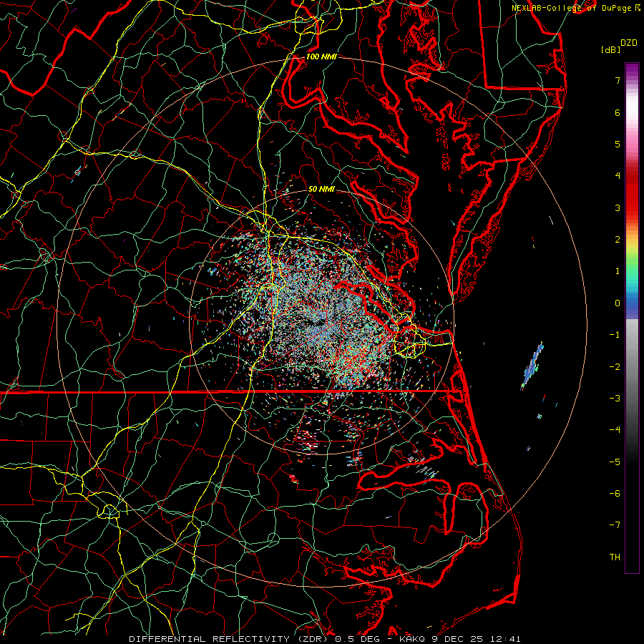Click the [dB] units label
This screenshot has height=644, width=644.
coord(610,49)
